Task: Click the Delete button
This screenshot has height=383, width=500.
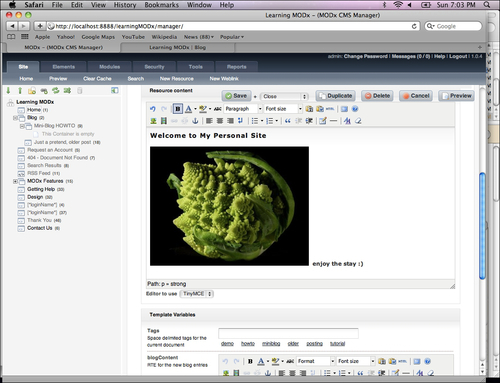Action: point(377,96)
